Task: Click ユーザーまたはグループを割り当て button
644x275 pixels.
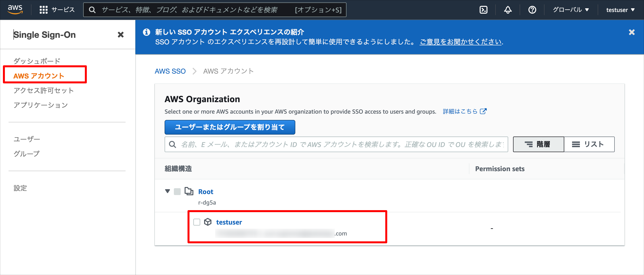Action: point(230,127)
